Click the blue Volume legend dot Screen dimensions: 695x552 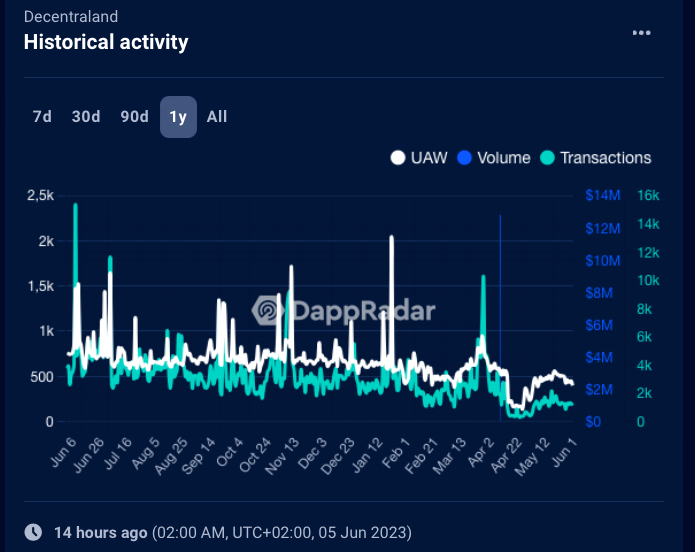(x=464, y=158)
